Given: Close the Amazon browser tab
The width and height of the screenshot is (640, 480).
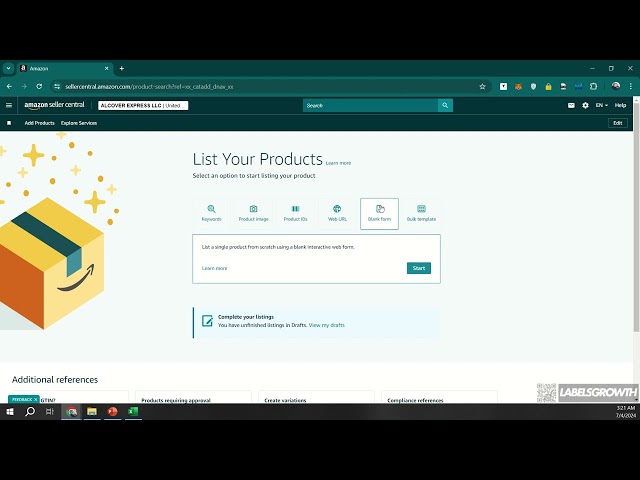Looking at the screenshot, I should (107, 69).
